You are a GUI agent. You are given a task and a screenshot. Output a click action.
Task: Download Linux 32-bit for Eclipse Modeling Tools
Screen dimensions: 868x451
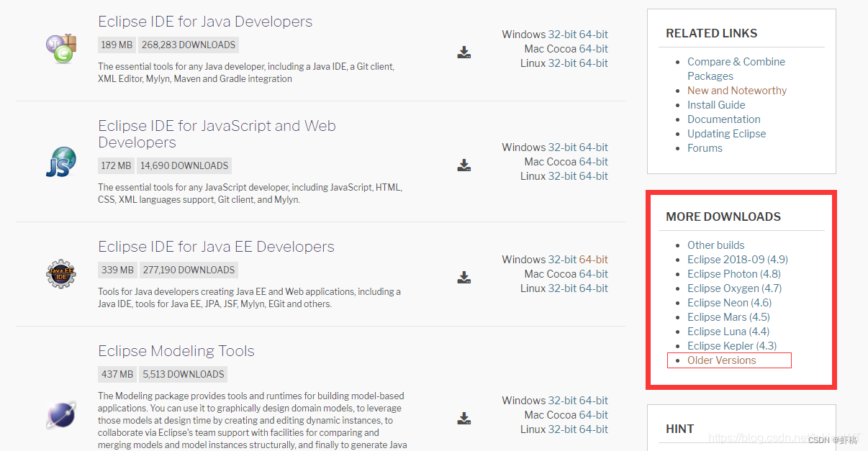pyautogui.click(x=562, y=429)
